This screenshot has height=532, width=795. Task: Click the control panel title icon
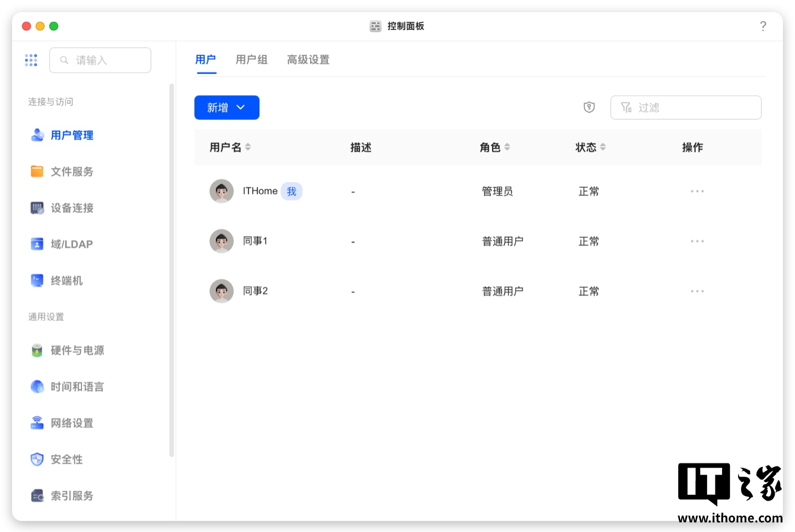(375, 26)
